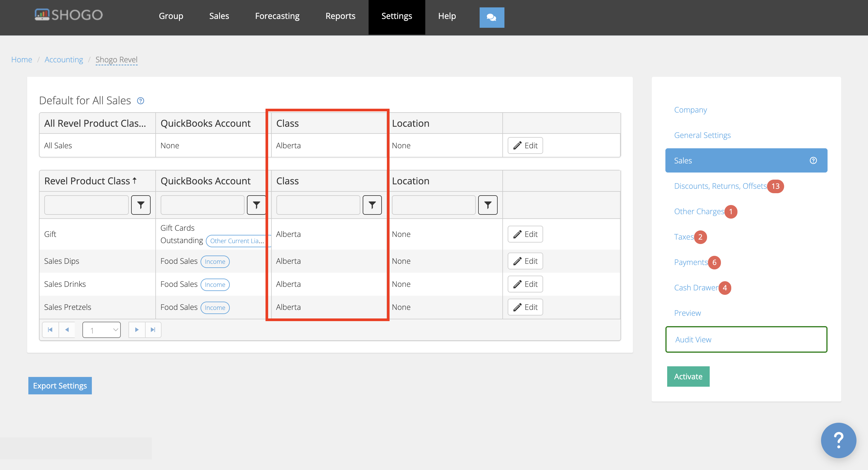The height and width of the screenshot is (470, 868).
Task: Open the Forecasting menu
Action: point(277,16)
